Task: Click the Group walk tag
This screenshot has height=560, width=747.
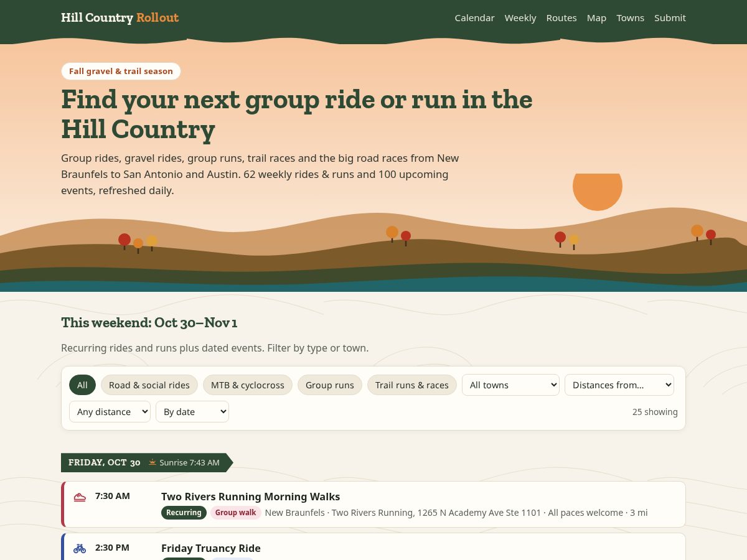Action: (x=235, y=513)
